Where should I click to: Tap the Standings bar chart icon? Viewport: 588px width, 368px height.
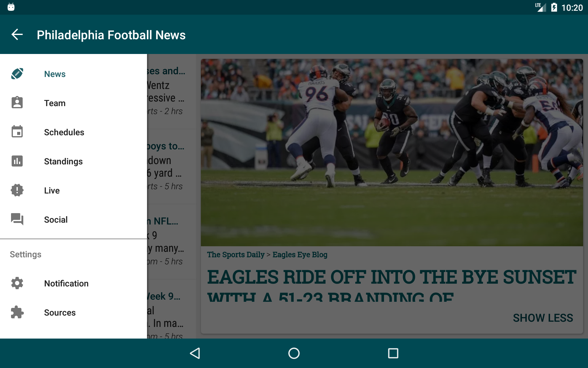pyautogui.click(x=17, y=161)
